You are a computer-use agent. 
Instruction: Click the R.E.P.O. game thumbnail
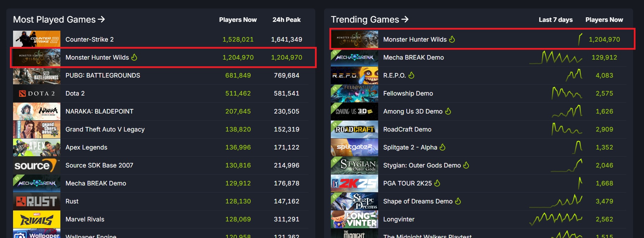click(x=354, y=75)
